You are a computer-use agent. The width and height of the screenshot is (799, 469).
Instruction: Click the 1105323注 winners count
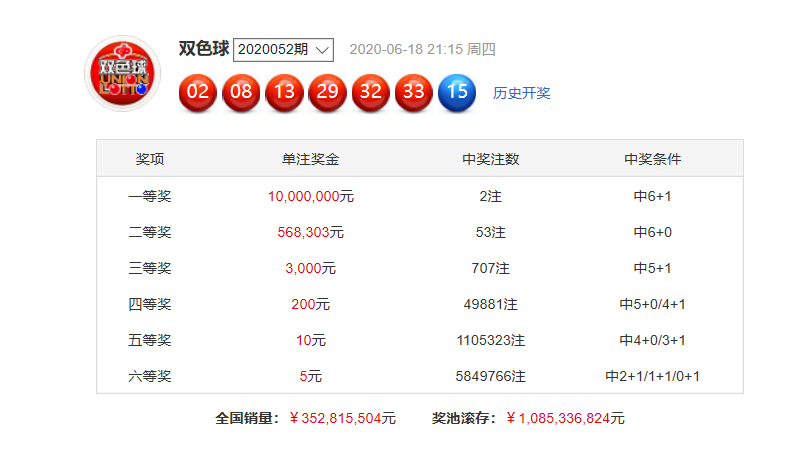click(x=491, y=340)
